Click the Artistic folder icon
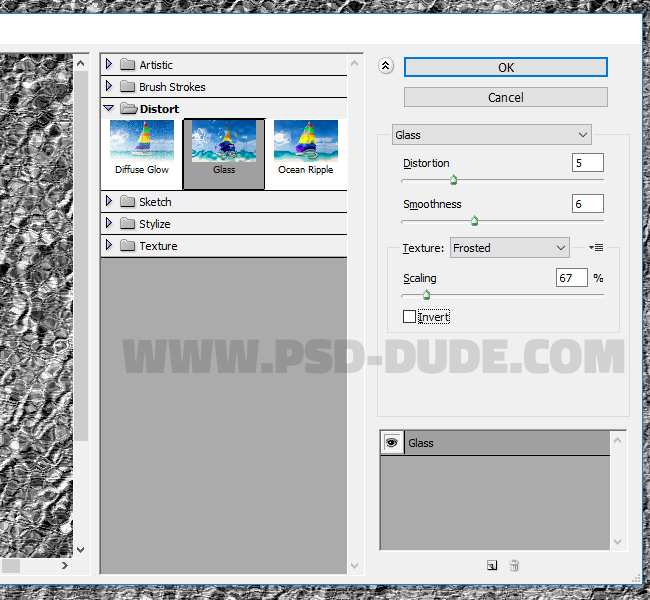This screenshot has height=600, width=650. (x=127, y=64)
